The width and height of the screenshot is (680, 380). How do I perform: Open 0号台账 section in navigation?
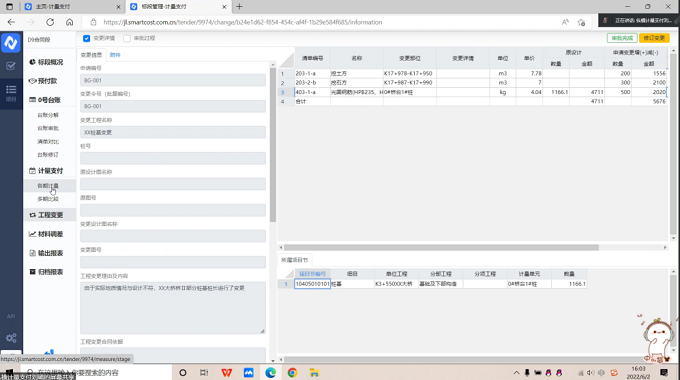click(x=45, y=100)
